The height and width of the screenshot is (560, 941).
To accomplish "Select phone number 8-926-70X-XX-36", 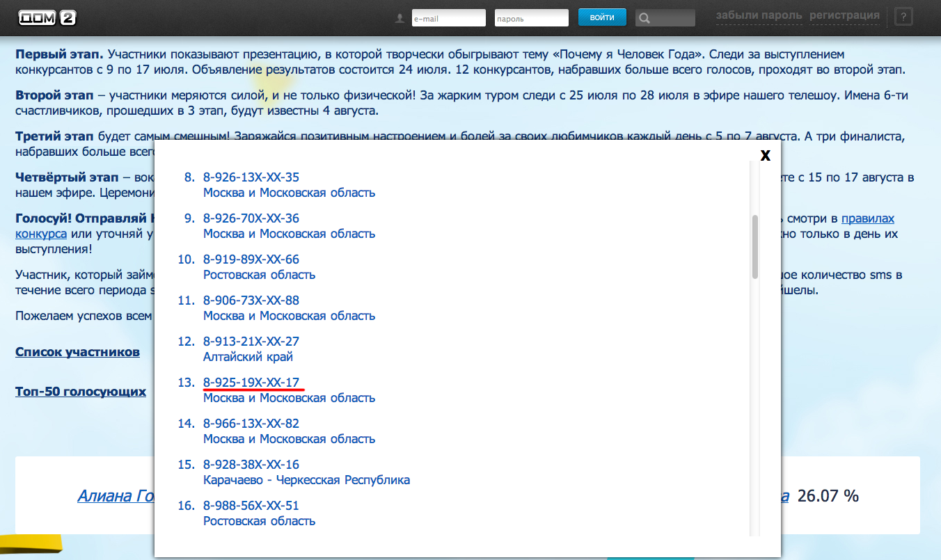I will (x=251, y=218).
